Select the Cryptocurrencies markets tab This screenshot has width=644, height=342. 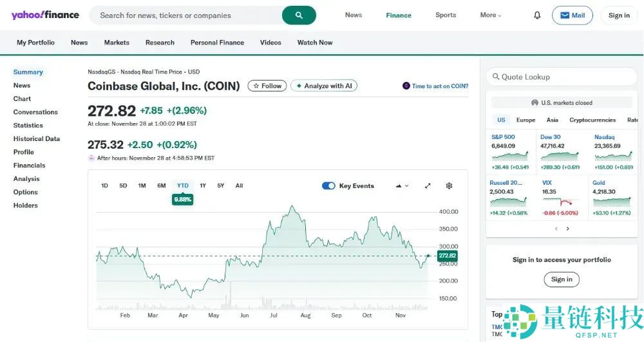592,120
